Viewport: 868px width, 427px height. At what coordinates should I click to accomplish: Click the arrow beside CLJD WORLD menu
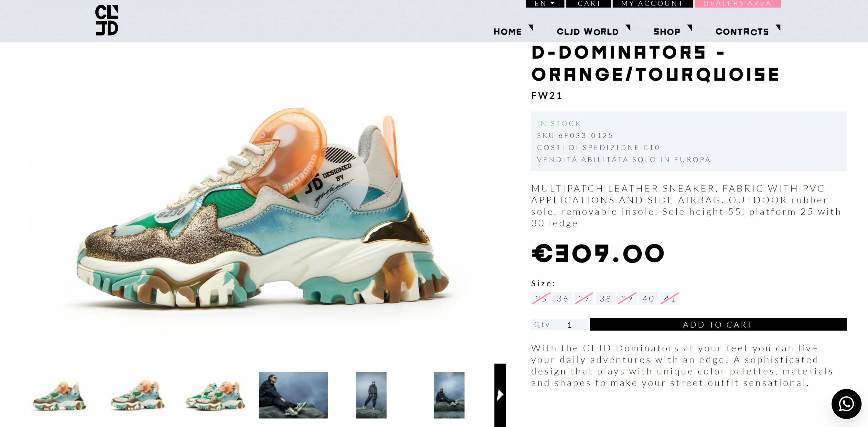[628, 27]
